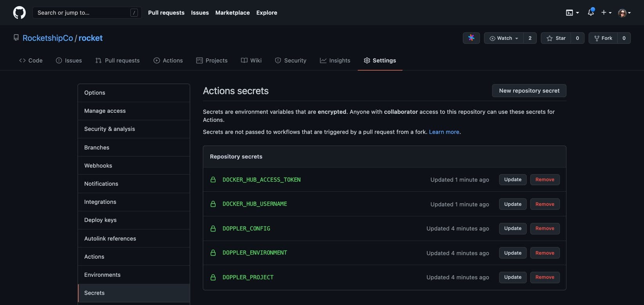Select Secrets in the sidebar
Image resolution: width=644 pixels, height=305 pixels.
pos(134,293)
